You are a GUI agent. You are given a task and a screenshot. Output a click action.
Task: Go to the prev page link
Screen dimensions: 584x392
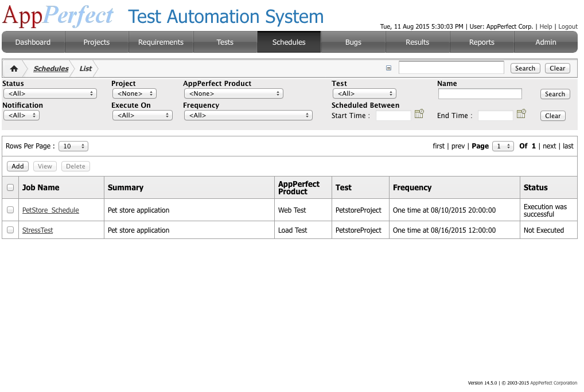coord(458,146)
